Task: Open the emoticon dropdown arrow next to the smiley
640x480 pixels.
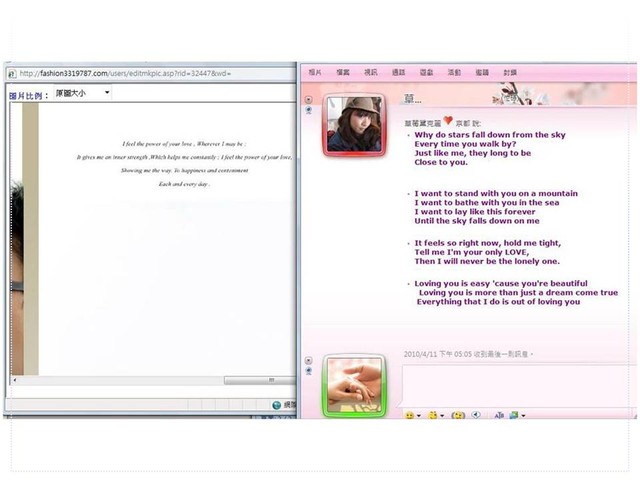Action: (x=419, y=416)
